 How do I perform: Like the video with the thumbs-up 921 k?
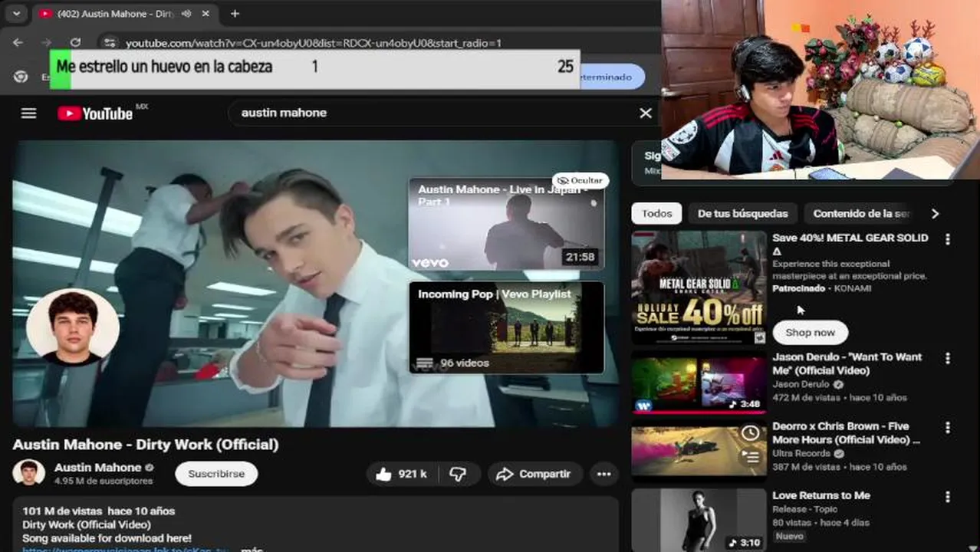(x=400, y=474)
